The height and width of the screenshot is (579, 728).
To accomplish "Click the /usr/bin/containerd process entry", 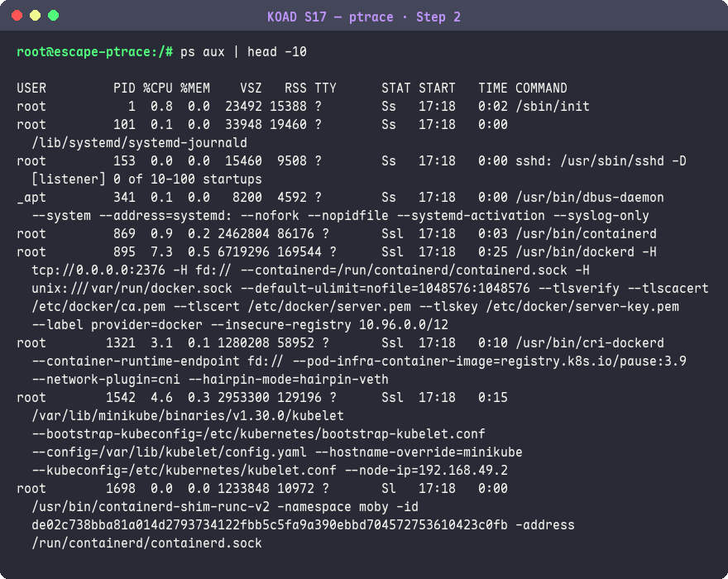I will click(586, 234).
